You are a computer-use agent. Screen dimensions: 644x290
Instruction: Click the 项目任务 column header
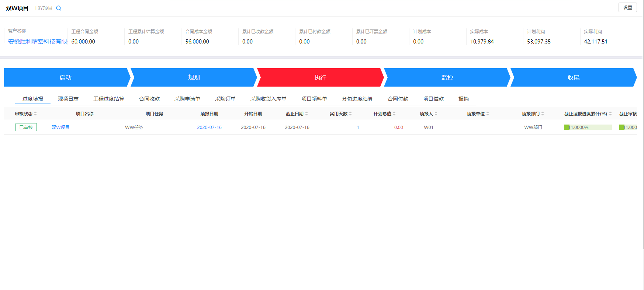154,114
